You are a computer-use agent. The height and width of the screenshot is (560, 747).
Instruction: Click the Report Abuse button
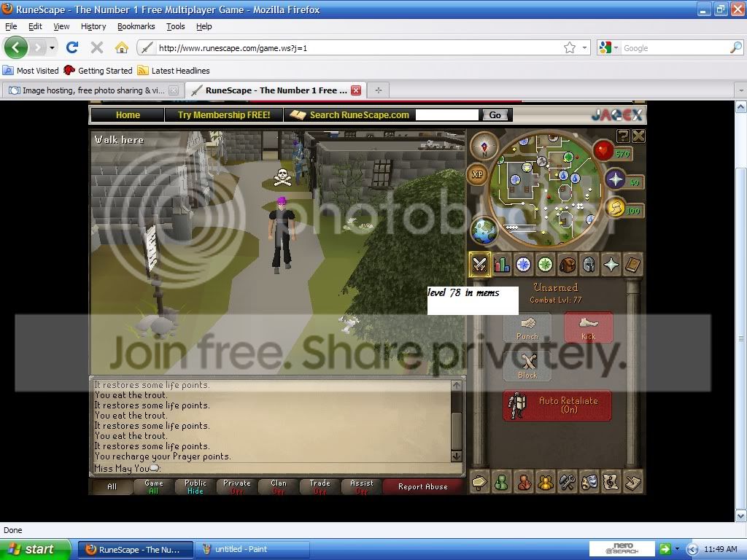point(423,486)
